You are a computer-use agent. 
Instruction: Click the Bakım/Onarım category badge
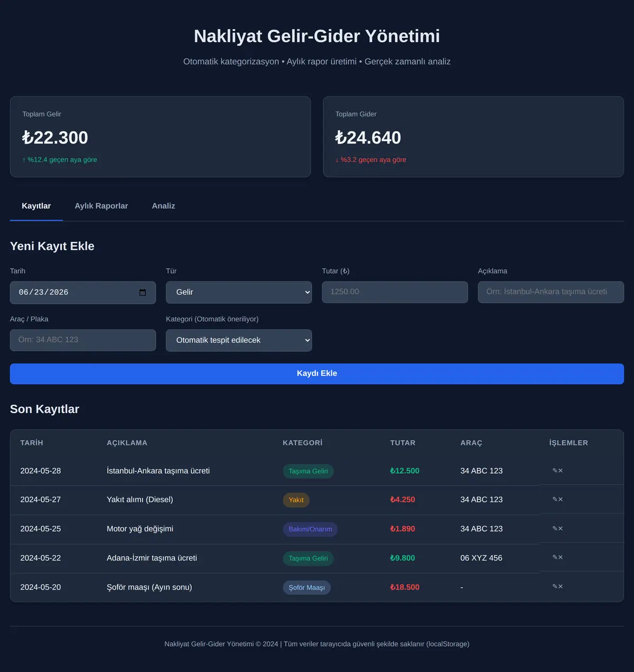pyautogui.click(x=310, y=529)
